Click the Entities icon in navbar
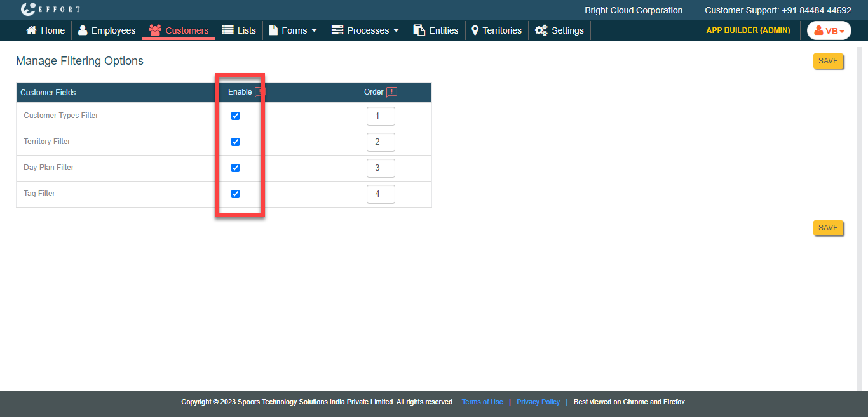The width and height of the screenshot is (868, 417). click(x=419, y=30)
